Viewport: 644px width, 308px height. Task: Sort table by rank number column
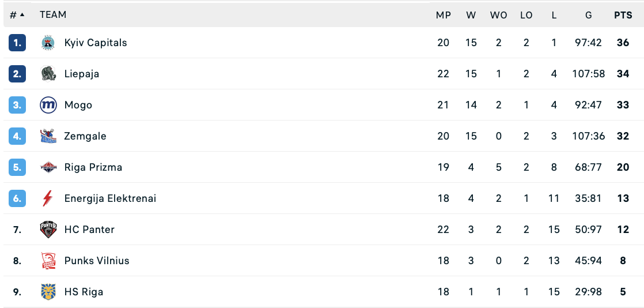point(17,15)
